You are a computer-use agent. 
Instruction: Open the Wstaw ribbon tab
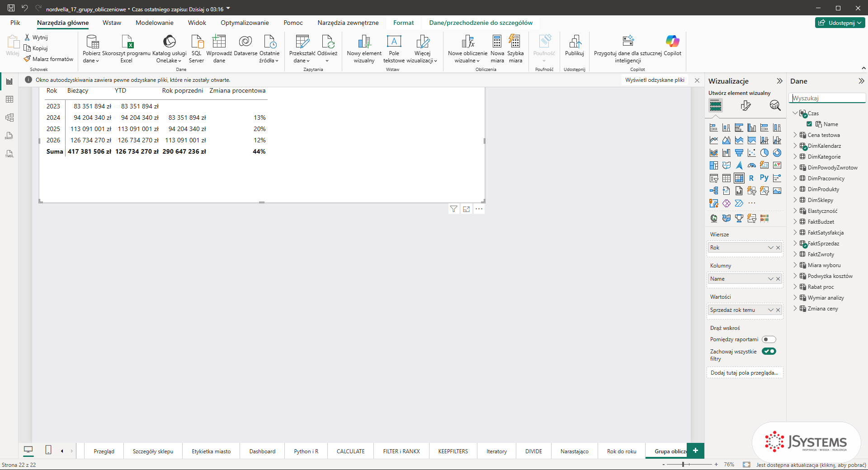pyautogui.click(x=112, y=23)
